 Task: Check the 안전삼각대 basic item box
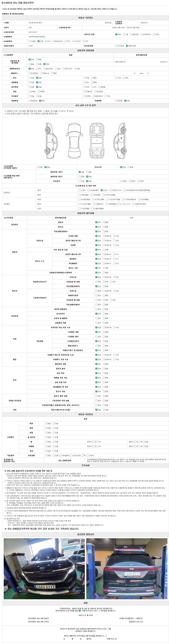(71, 455)
